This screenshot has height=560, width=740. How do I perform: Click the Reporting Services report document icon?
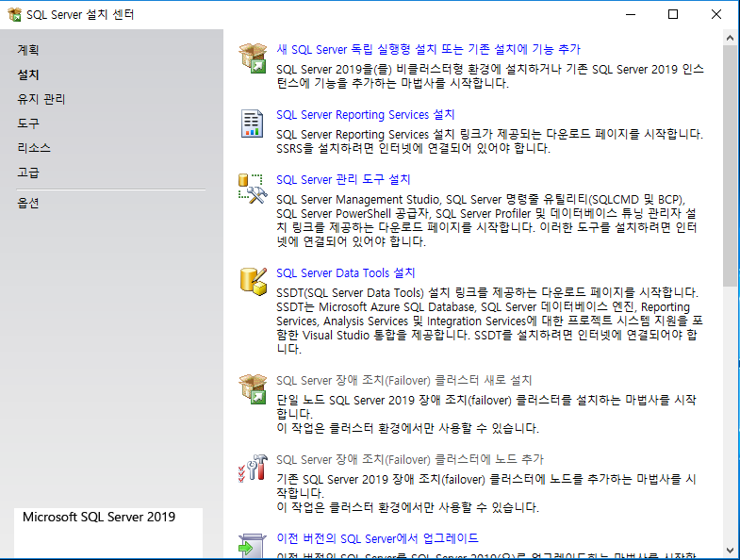[253, 124]
